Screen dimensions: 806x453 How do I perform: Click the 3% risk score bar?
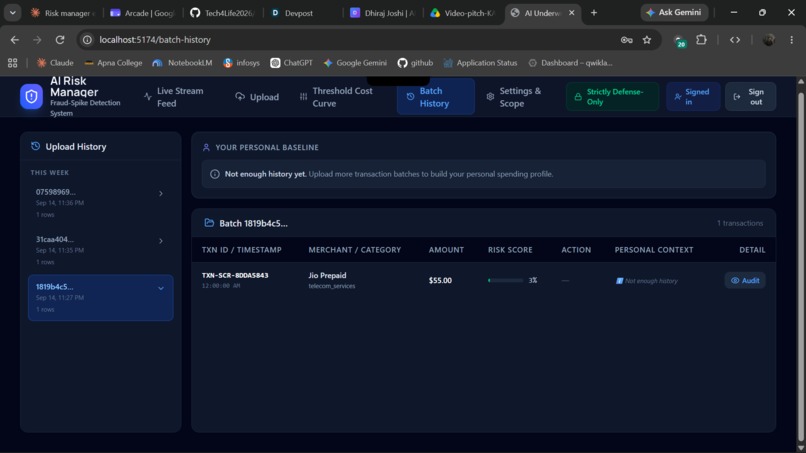505,280
